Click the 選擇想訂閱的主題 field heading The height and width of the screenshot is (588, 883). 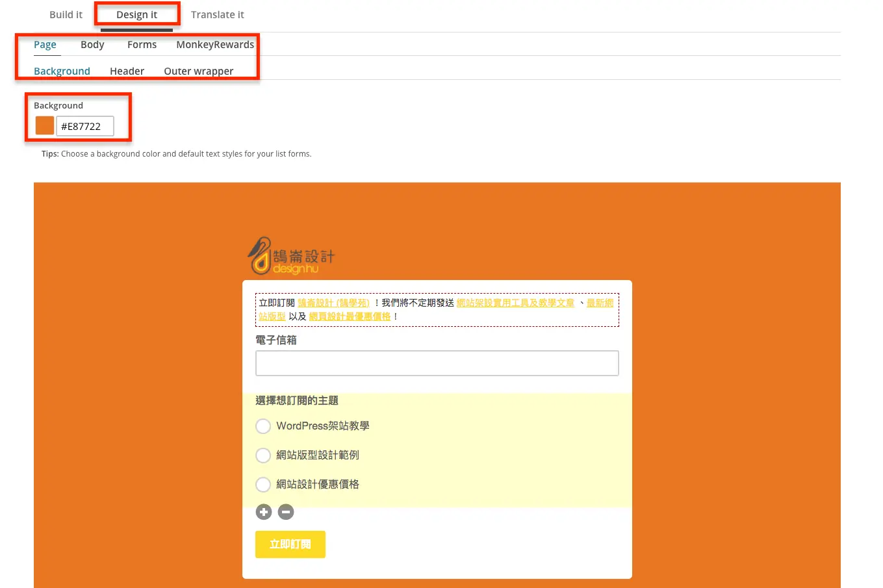297,401
